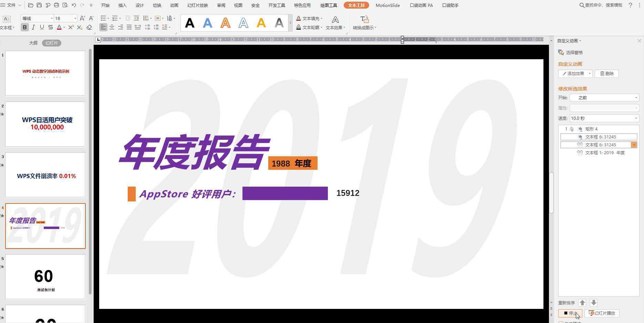644x323 pixels.
Task: Switch to the 绘图工具 ribbon tab
Action: (329, 5)
